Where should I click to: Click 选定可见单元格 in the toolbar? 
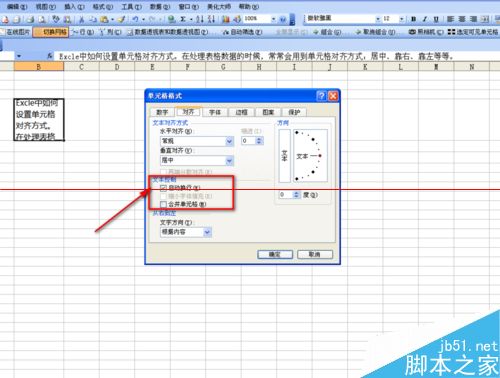pos(472,32)
